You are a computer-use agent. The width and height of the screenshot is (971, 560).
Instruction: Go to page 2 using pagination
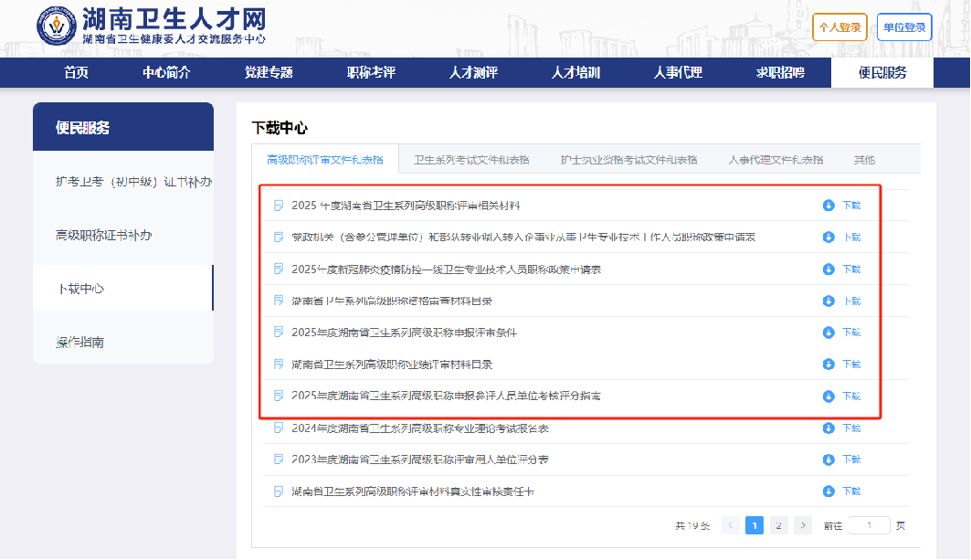(x=778, y=525)
